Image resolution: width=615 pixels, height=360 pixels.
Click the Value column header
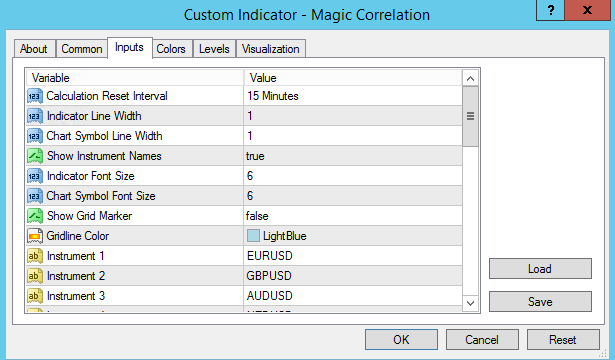353,78
